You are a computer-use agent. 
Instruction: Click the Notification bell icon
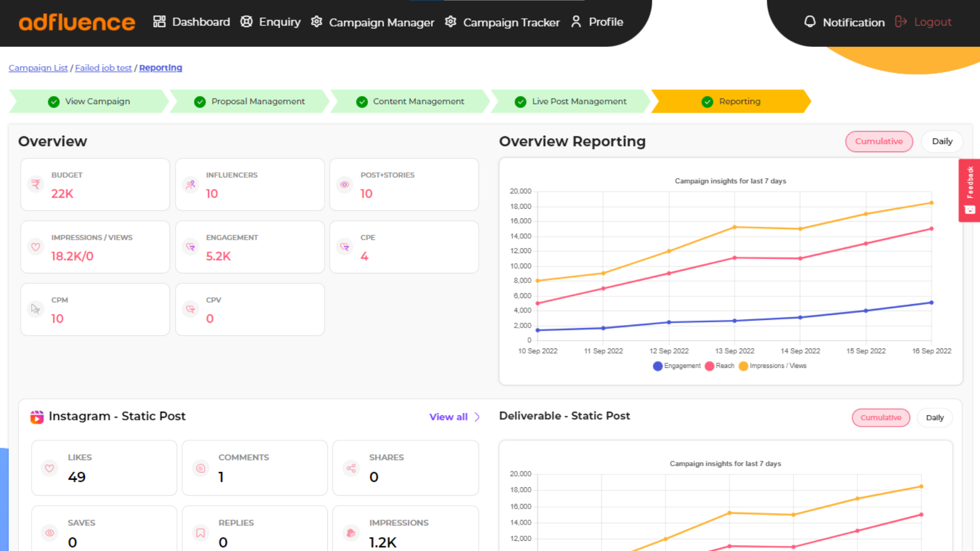point(810,22)
